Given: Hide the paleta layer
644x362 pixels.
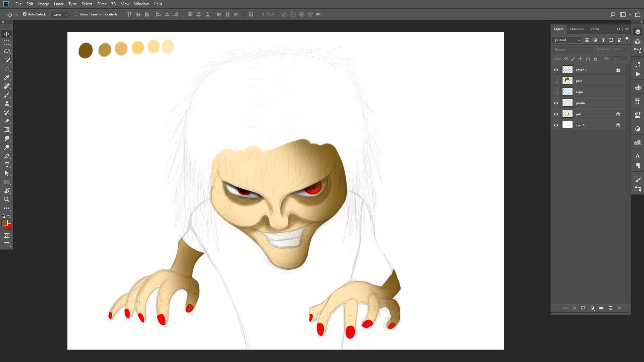Looking at the screenshot, I should [x=556, y=103].
